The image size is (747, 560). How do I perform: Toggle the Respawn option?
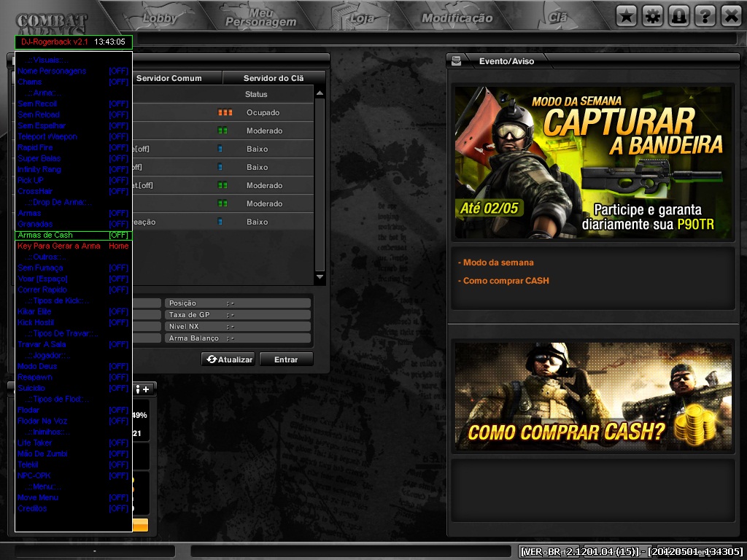[73, 377]
